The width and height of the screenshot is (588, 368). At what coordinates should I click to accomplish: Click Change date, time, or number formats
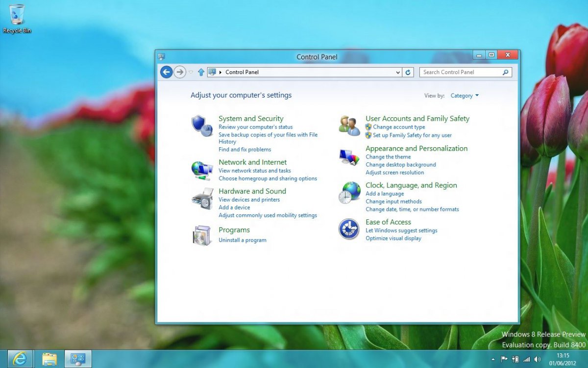412,210
